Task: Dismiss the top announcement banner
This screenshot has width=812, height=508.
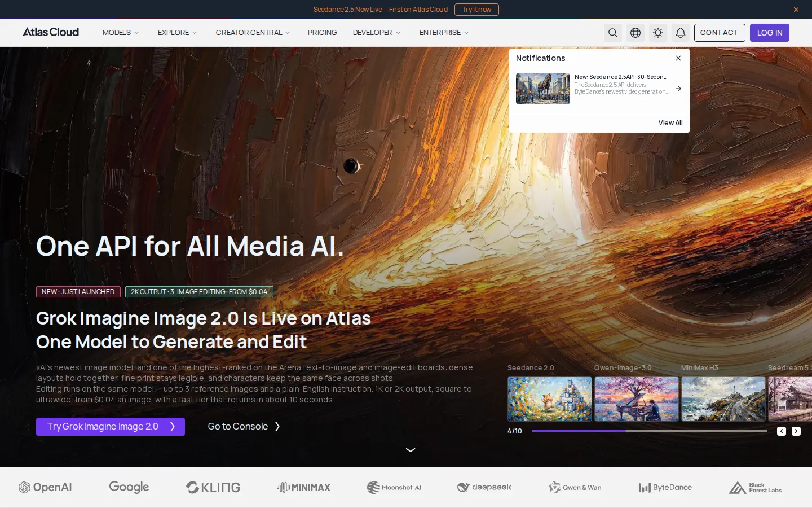Action: coord(796,10)
